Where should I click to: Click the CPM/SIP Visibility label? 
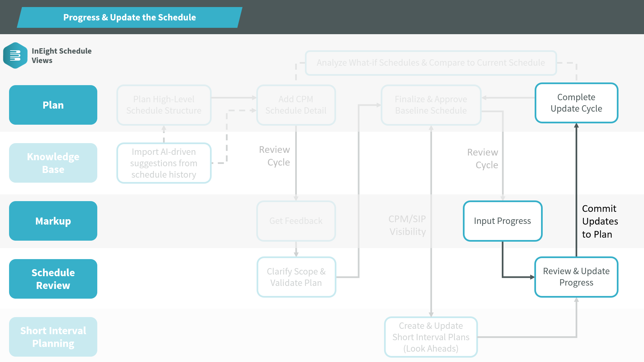coord(407,225)
